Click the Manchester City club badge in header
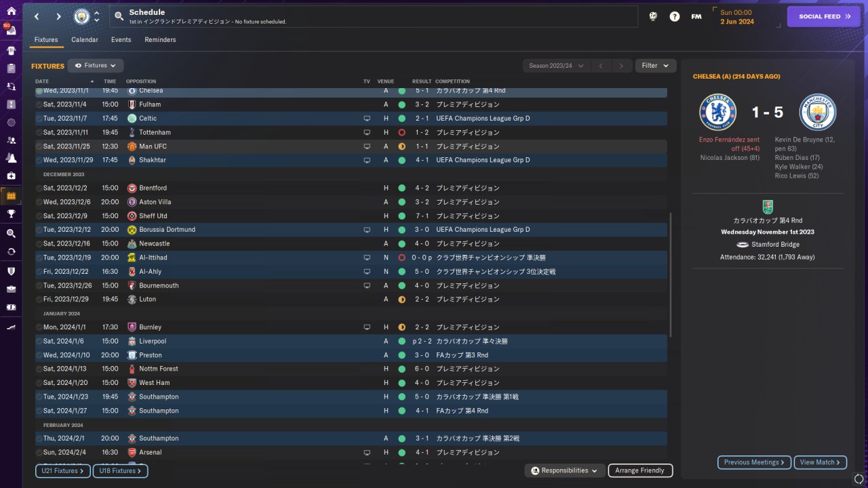 [x=81, y=16]
